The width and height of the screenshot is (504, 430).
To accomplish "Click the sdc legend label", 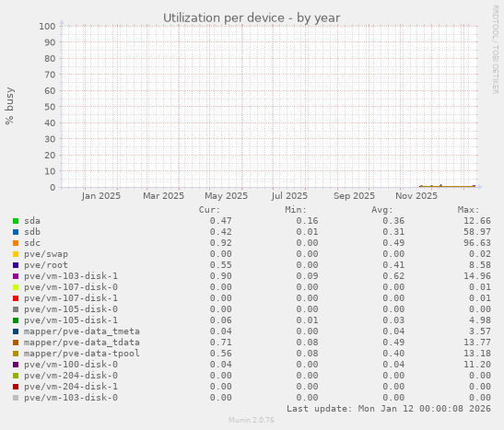I will (x=32, y=243).
